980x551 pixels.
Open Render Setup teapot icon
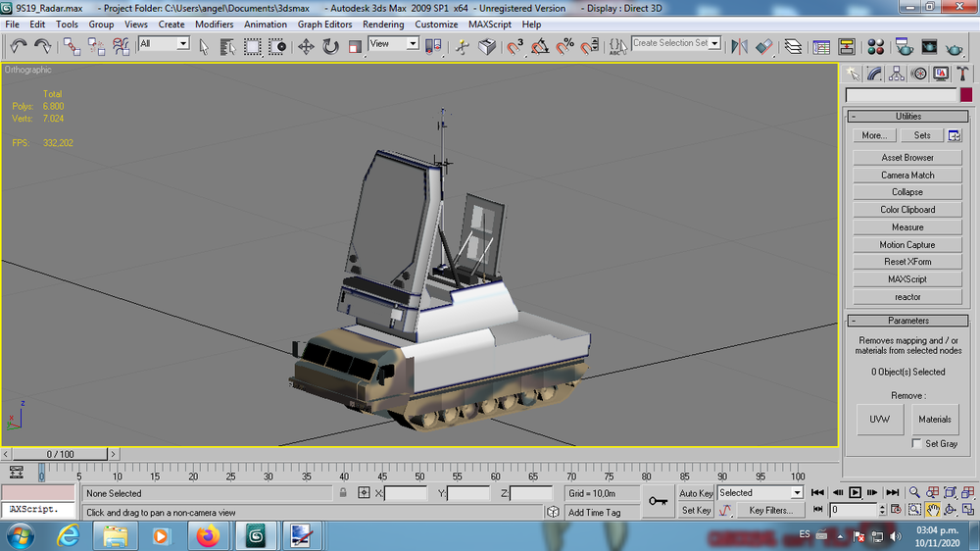(x=904, y=47)
